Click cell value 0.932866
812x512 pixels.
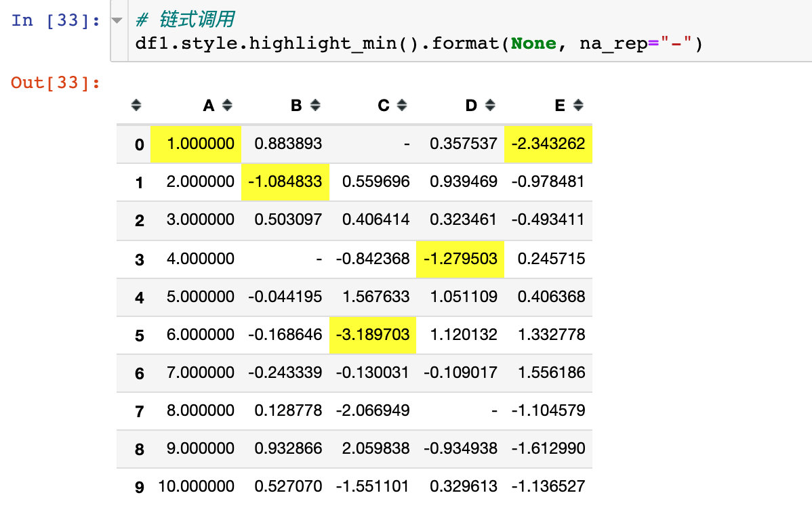tap(288, 448)
